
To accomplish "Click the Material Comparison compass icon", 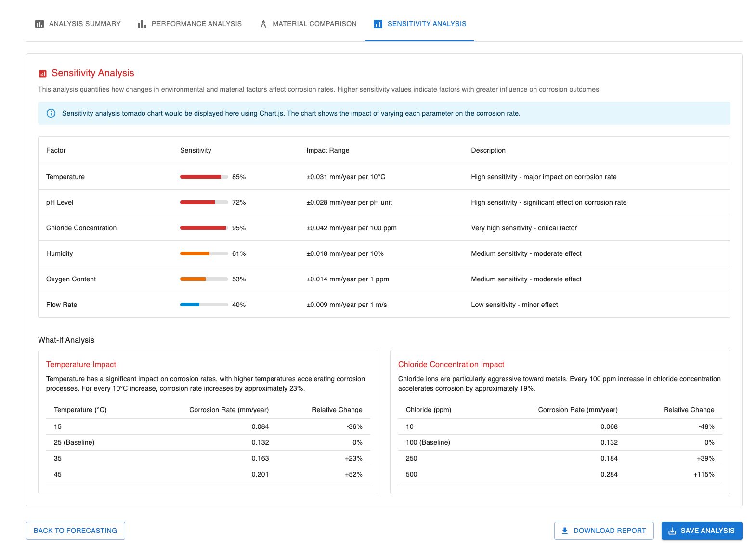I will pos(263,24).
